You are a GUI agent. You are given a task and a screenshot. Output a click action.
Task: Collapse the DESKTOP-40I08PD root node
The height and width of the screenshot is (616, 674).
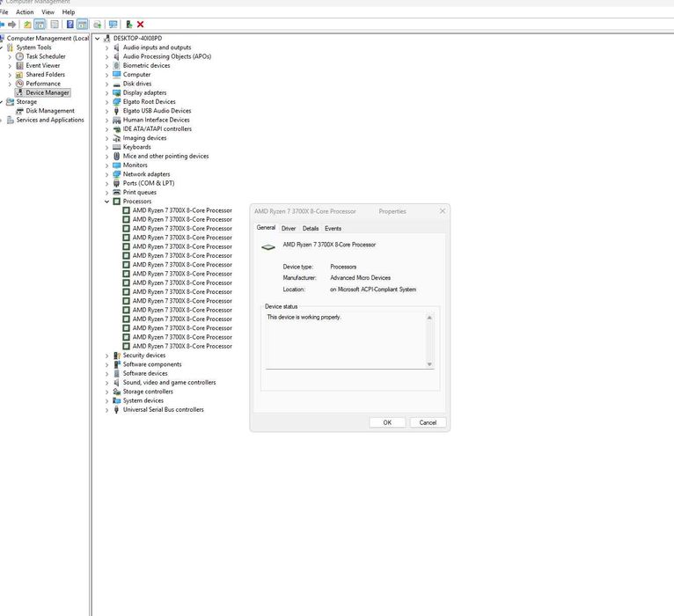click(x=97, y=38)
